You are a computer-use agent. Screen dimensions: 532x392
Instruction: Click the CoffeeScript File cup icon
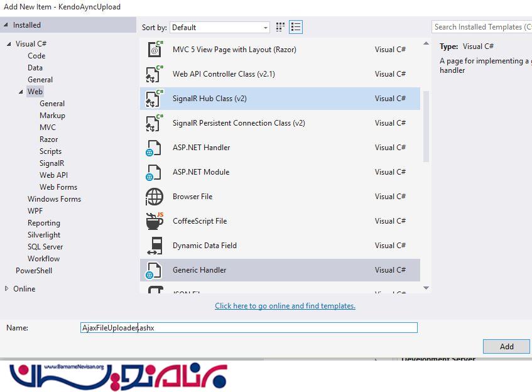(x=155, y=221)
